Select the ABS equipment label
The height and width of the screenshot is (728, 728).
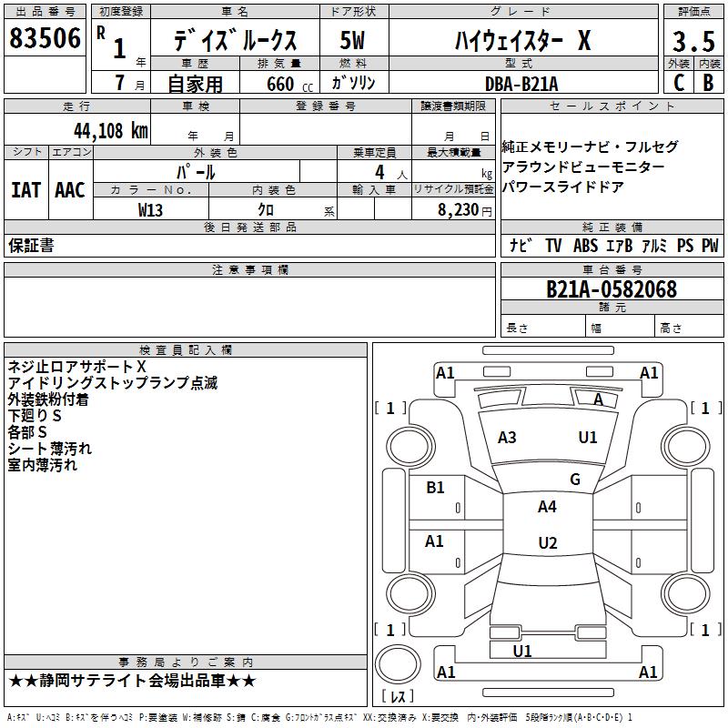click(585, 245)
